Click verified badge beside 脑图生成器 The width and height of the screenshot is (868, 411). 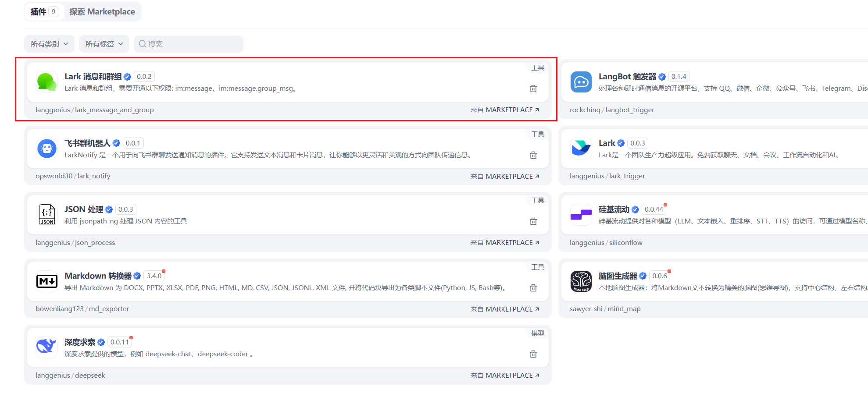pos(643,276)
